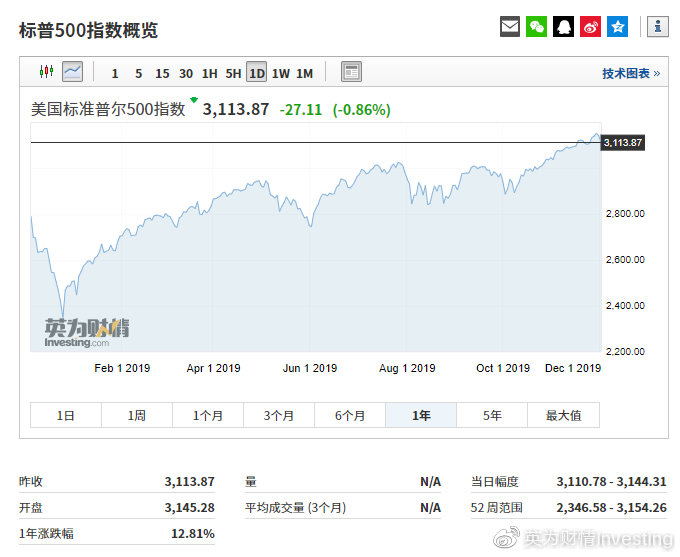Select the 30 minute interval

pos(186,73)
